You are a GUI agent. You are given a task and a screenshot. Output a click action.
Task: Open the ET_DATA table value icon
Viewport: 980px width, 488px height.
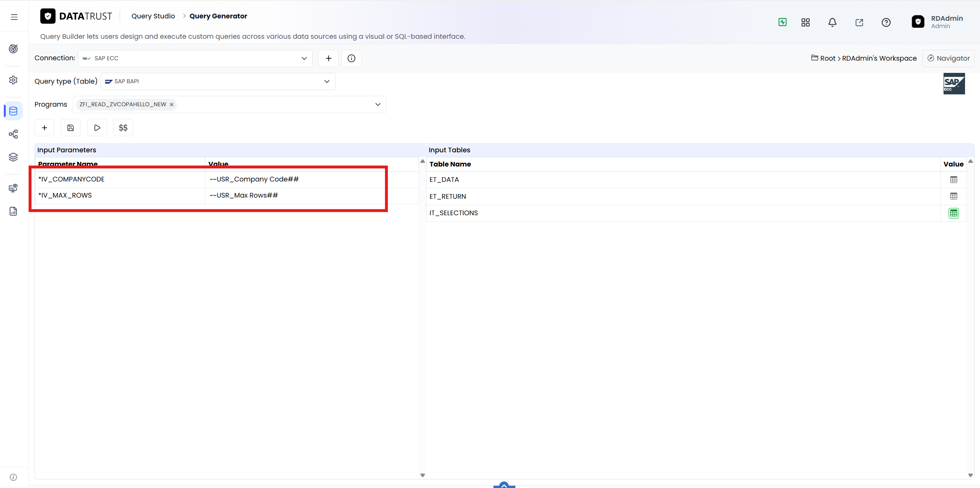coord(954,180)
